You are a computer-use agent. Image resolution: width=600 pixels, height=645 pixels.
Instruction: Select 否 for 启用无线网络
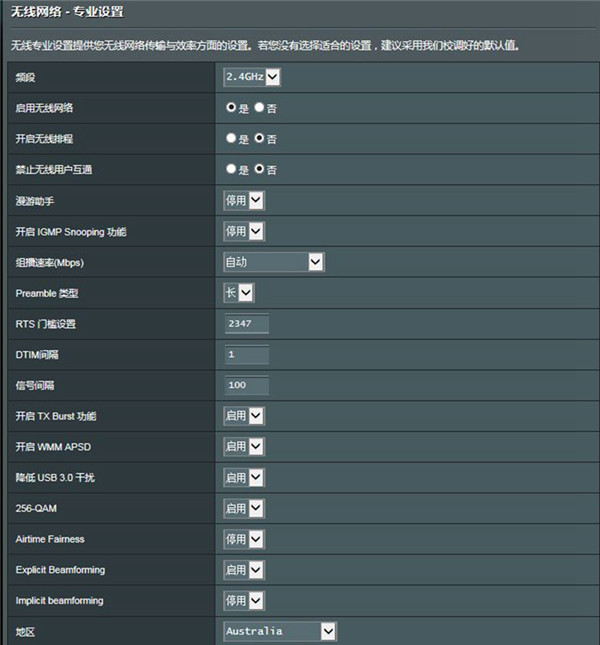point(259,108)
